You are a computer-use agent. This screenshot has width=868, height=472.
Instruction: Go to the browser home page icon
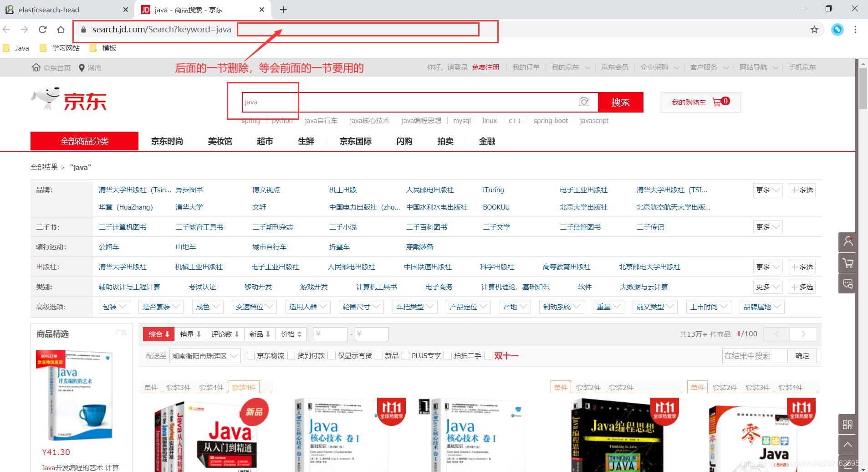click(x=61, y=30)
